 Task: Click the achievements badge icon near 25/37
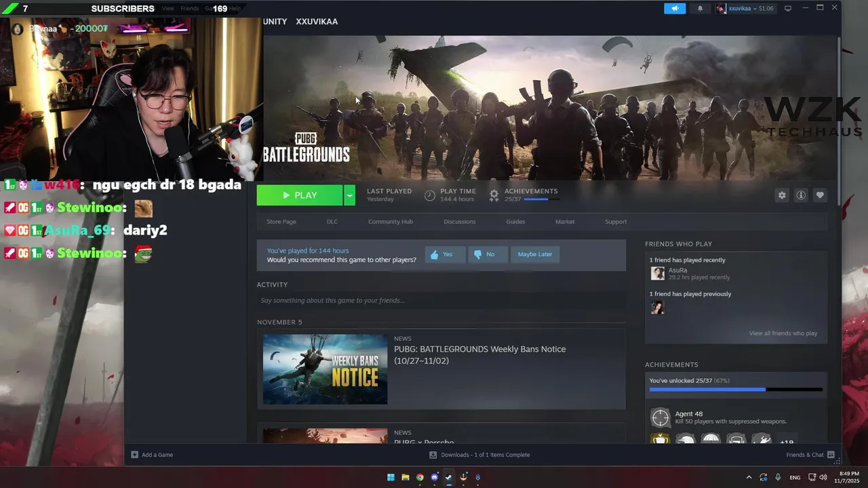coord(494,195)
